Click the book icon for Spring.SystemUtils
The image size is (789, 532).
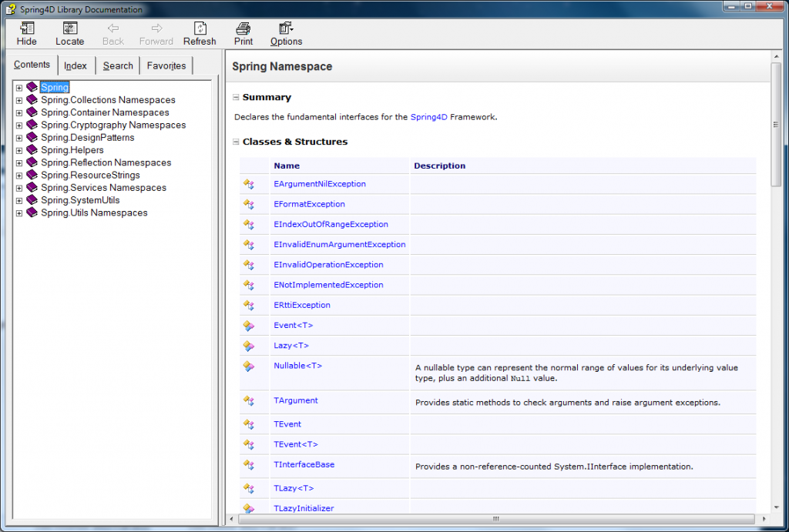click(x=31, y=199)
